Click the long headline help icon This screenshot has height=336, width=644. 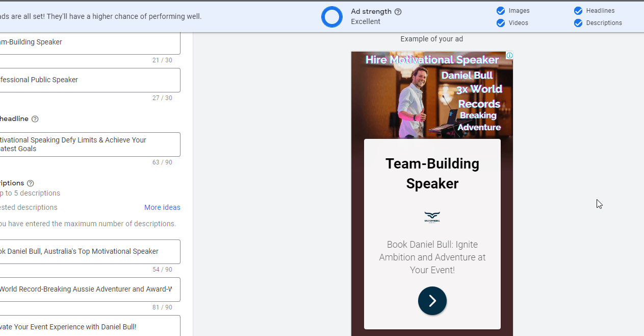tap(35, 119)
